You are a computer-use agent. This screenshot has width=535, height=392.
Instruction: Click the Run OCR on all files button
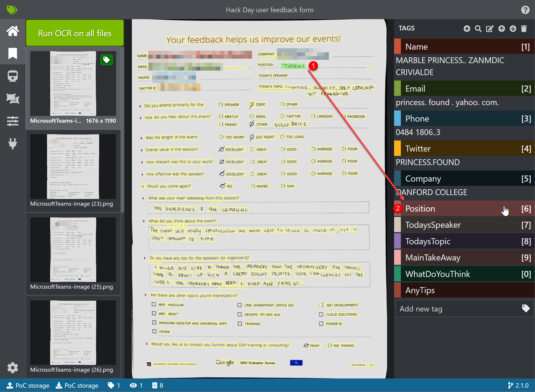pyautogui.click(x=74, y=33)
